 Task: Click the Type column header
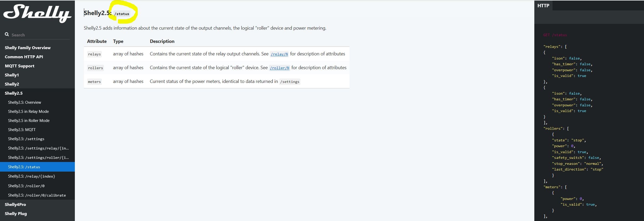118,41
